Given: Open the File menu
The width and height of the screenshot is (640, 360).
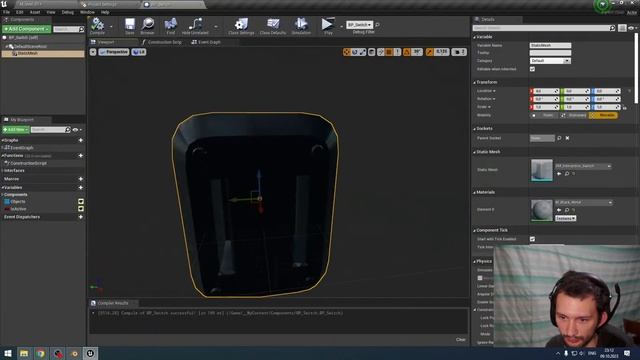Looking at the screenshot, I should (7, 12).
